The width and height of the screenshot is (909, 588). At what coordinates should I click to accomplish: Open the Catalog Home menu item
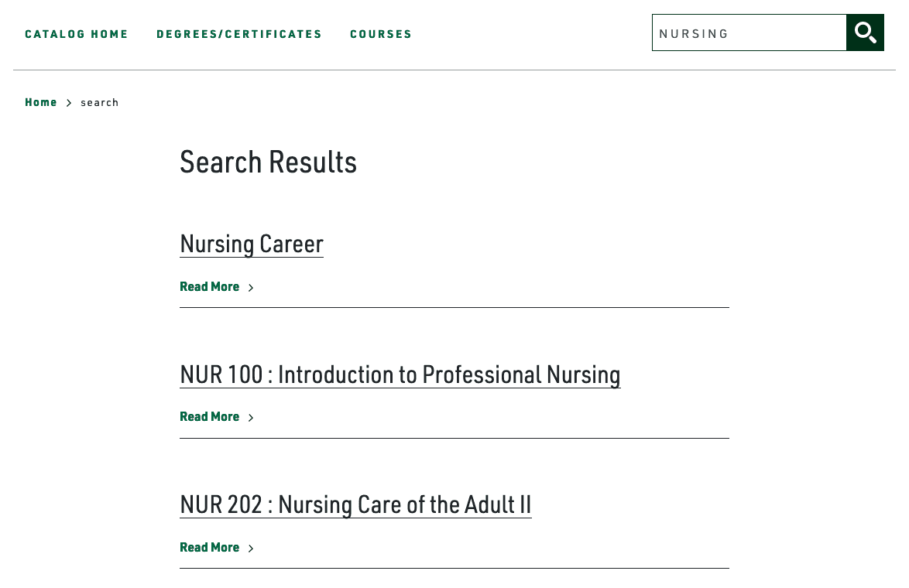[77, 34]
